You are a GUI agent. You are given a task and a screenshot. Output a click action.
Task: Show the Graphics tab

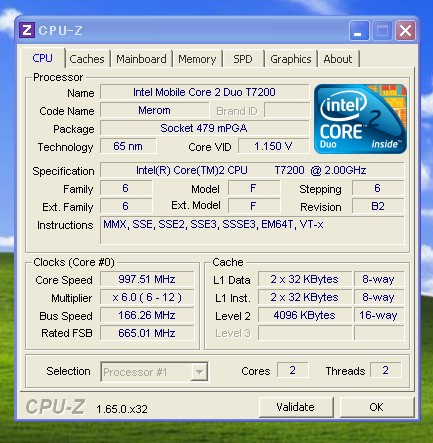point(291,59)
